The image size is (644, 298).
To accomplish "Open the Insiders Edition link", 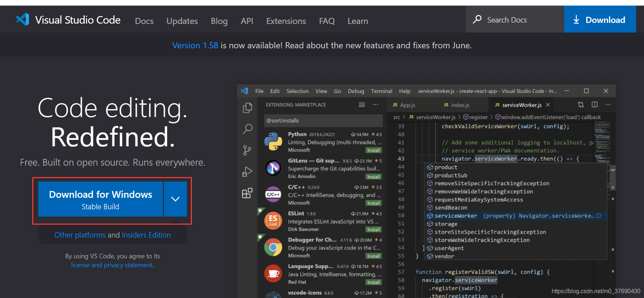I will pos(146,235).
